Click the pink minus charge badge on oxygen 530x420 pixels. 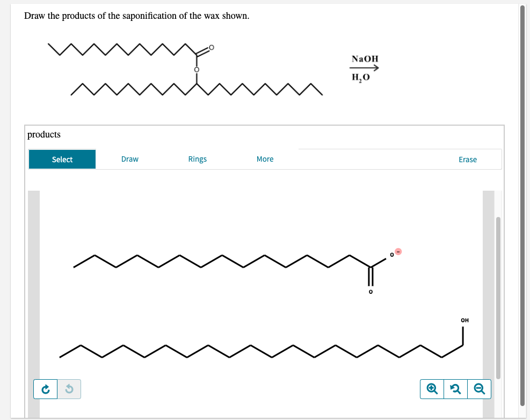398,251
